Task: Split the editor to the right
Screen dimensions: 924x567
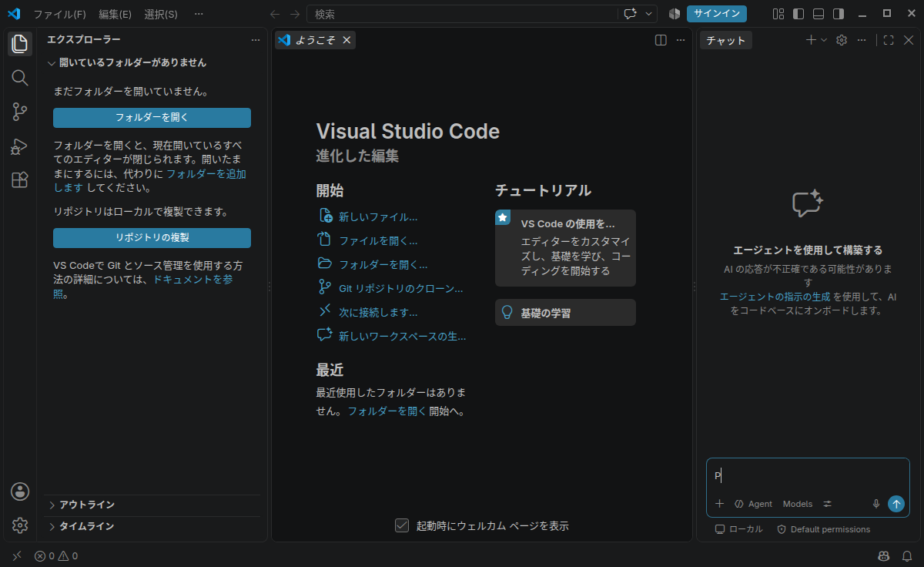Action: tap(661, 40)
